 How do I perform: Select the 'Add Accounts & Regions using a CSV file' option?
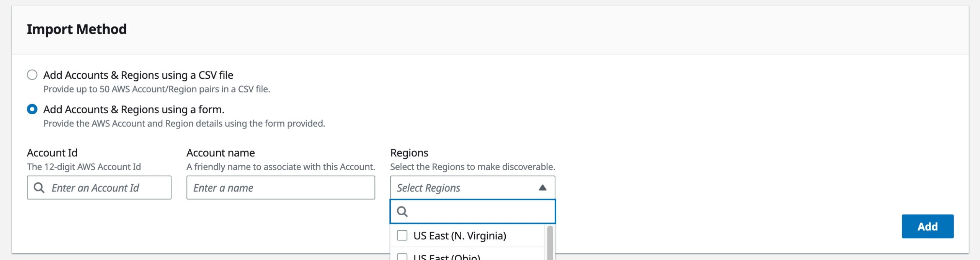(x=32, y=75)
